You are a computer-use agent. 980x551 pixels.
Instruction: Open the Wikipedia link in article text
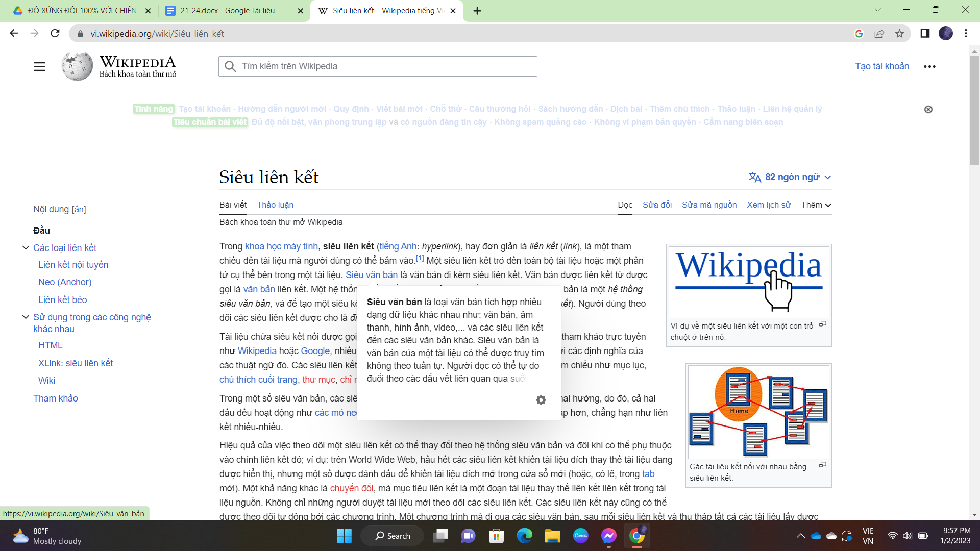(257, 351)
